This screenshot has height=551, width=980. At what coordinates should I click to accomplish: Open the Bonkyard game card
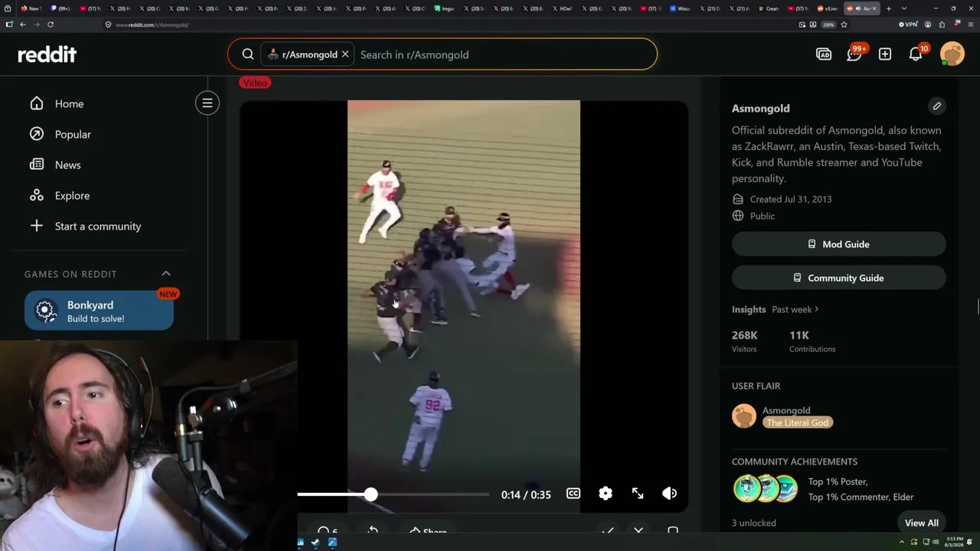click(99, 311)
